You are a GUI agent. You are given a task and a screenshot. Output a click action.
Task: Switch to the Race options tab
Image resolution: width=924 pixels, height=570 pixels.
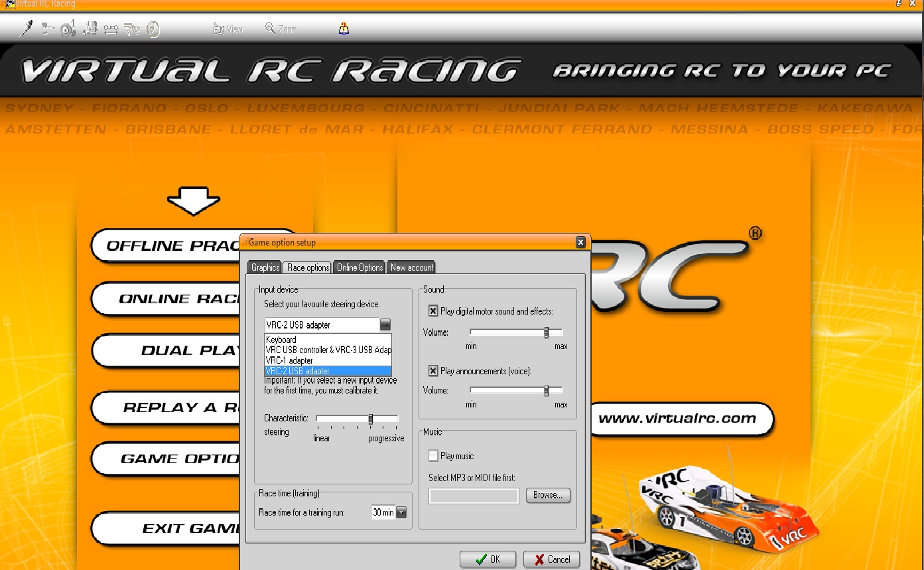308,267
